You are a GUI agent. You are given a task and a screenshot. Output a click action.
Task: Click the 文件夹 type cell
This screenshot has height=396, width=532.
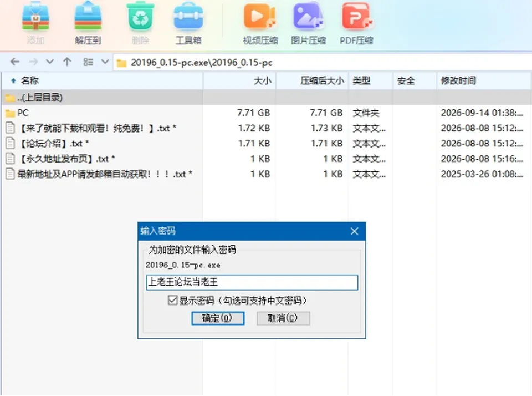coord(366,113)
